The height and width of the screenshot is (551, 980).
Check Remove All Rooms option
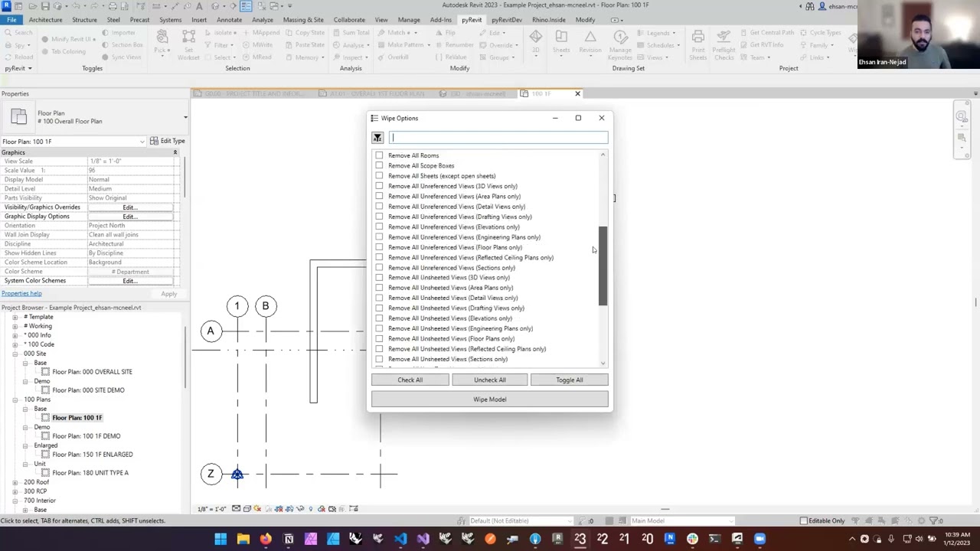379,155
